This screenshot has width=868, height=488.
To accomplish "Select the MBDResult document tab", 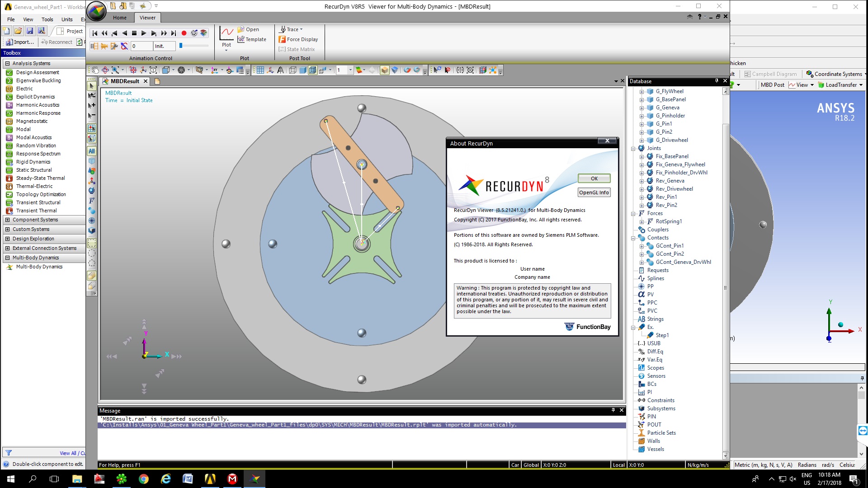I will coord(125,81).
